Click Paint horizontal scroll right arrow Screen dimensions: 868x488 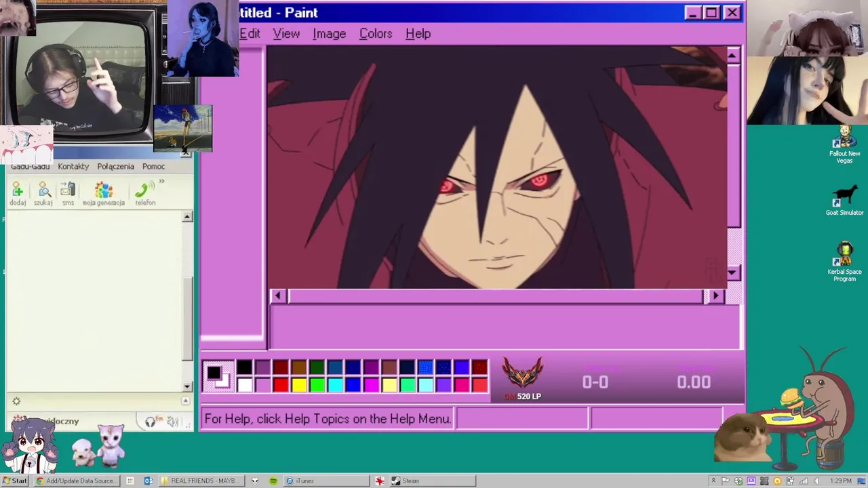click(715, 296)
